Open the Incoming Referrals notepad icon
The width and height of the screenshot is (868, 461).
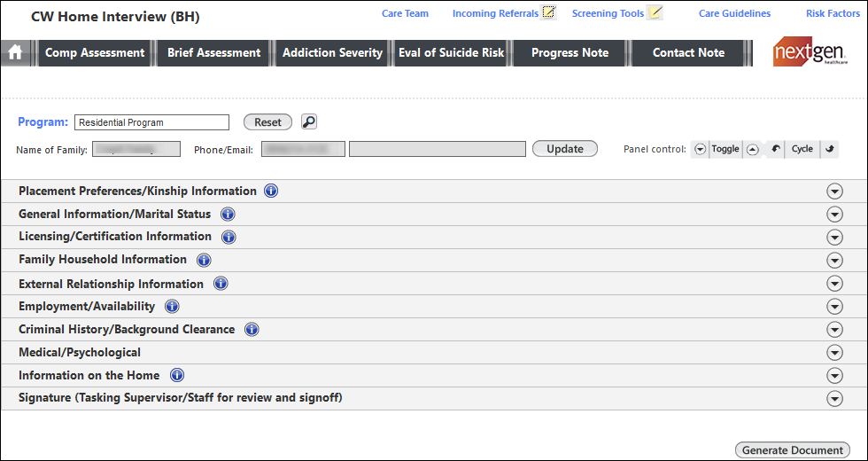coord(549,12)
